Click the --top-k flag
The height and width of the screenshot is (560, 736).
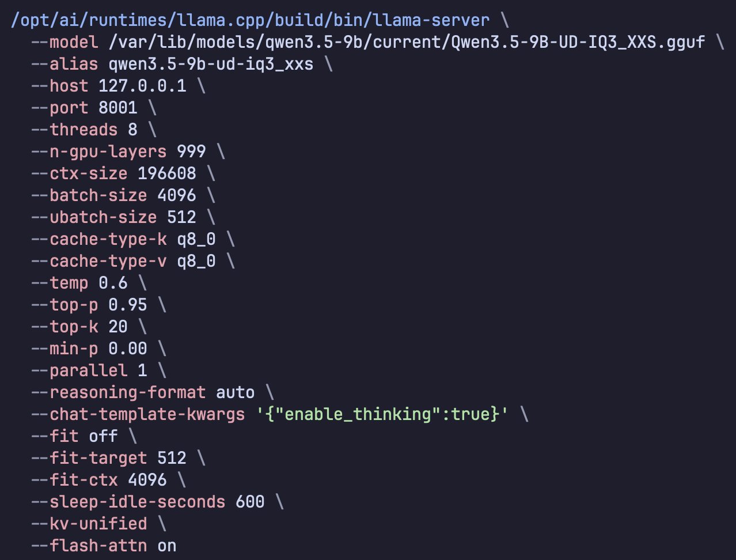(65, 327)
